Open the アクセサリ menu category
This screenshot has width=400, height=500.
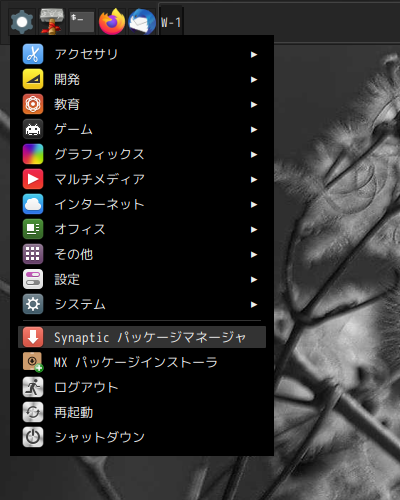[x=142, y=54]
